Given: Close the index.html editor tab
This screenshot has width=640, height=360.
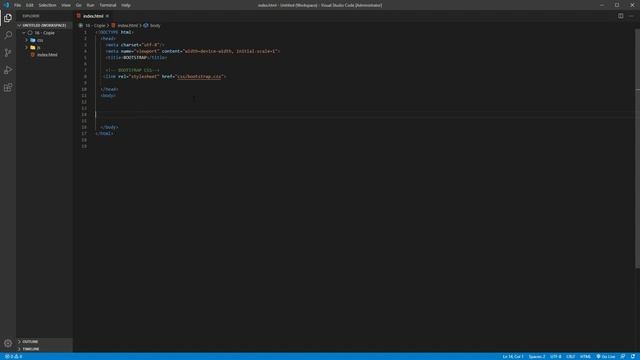Looking at the screenshot, I should tap(107, 16).
